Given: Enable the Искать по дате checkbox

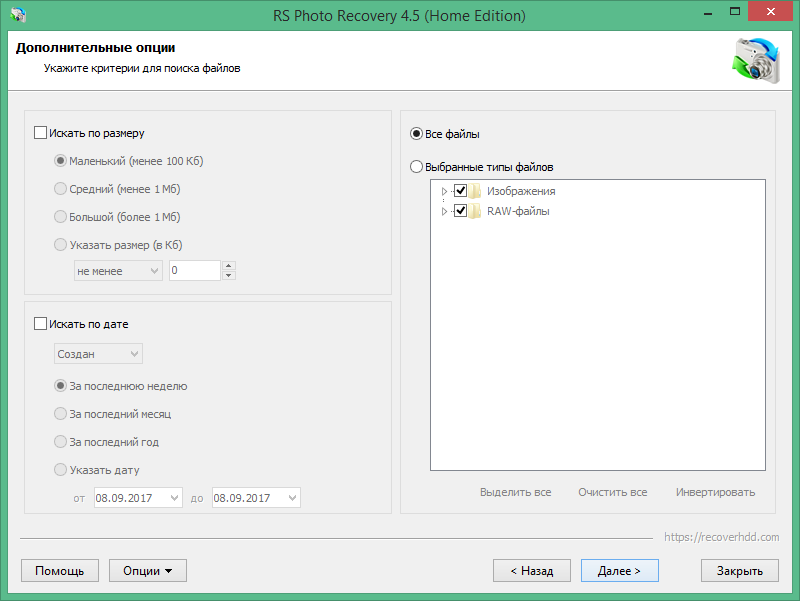Looking at the screenshot, I should [x=41, y=324].
